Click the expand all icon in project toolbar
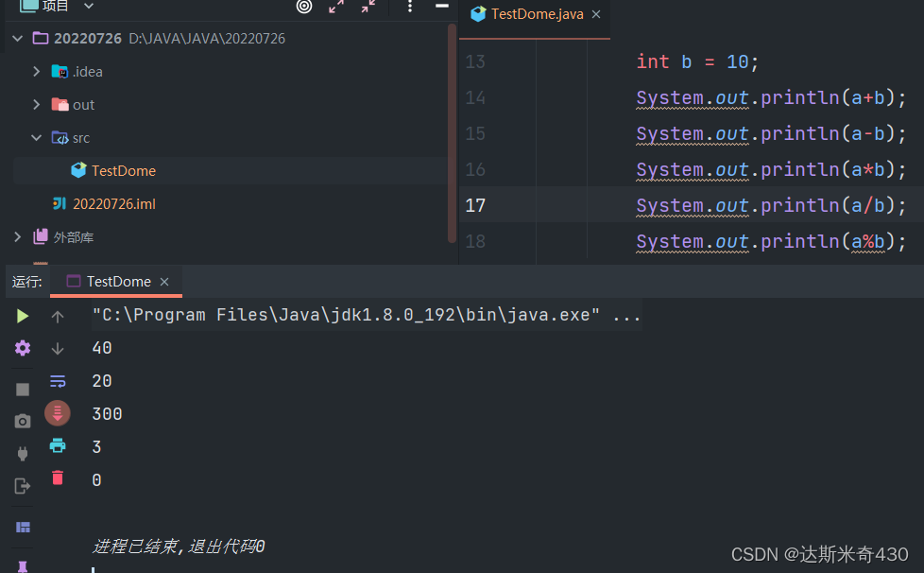This screenshot has height=573, width=924. (x=336, y=6)
